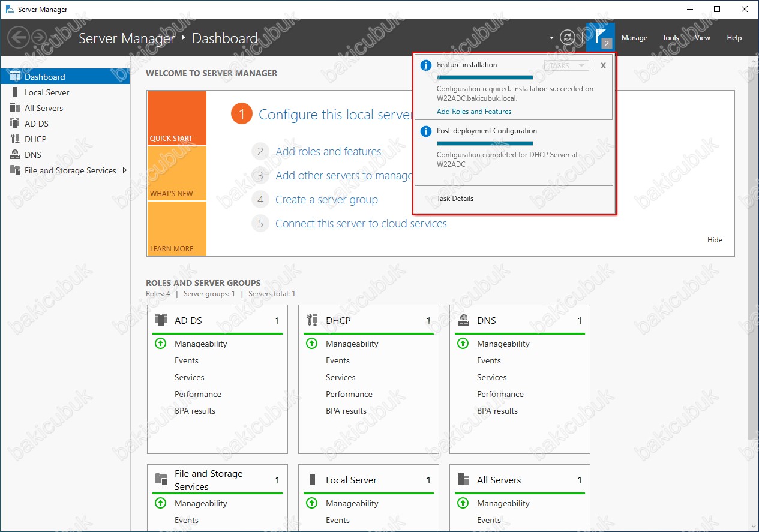Open the notifications flag icon
Viewport: 759px width, 532px height.
tap(601, 37)
